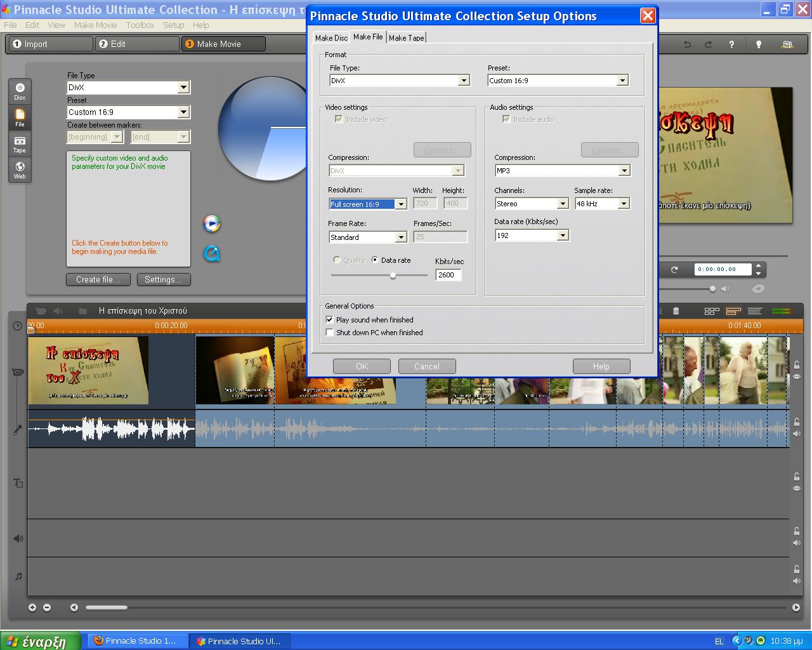Click the question mark help icon
This screenshot has width=812, height=650.
(731, 44)
